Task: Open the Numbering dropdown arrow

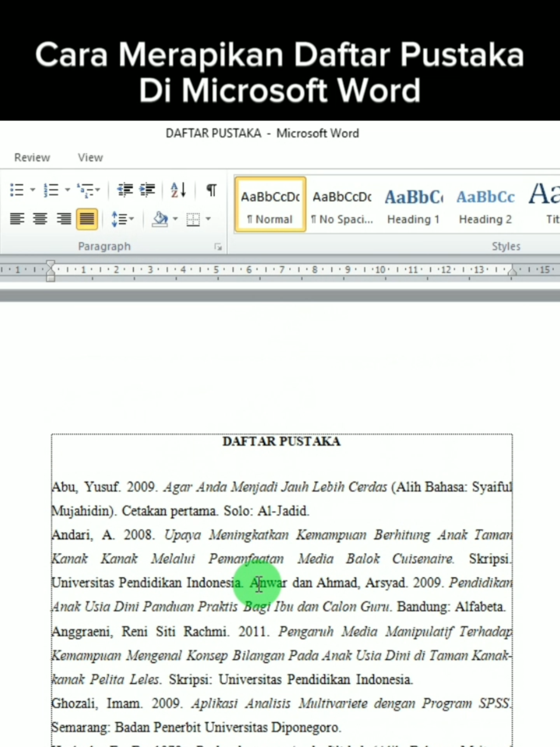Action: (x=67, y=190)
